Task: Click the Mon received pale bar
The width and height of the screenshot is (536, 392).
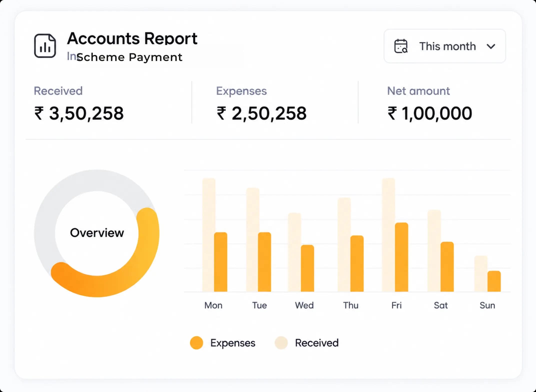Action: pos(208,235)
